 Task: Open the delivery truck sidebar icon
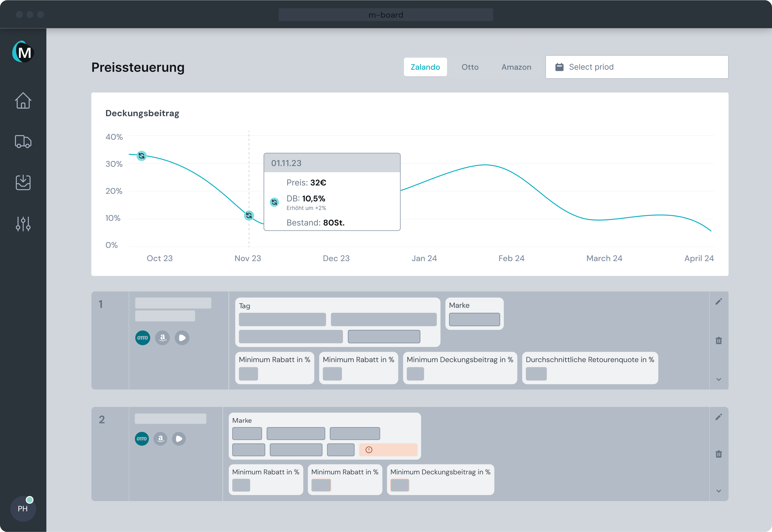[x=23, y=141]
